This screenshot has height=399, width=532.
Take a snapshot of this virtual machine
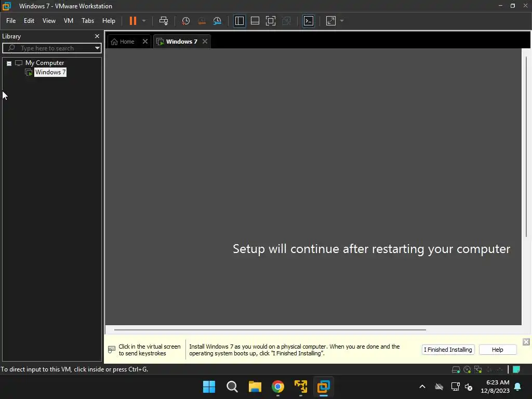[x=185, y=21]
